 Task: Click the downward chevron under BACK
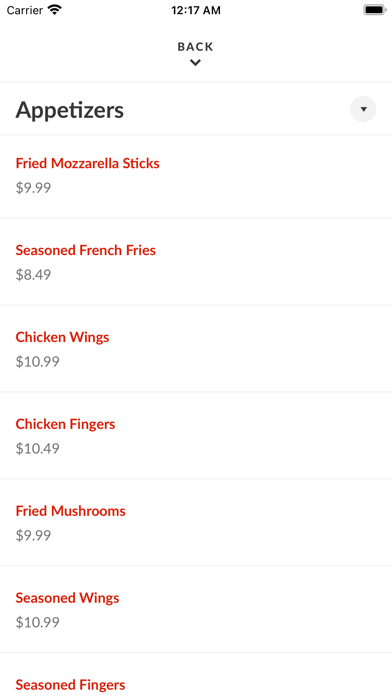click(x=195, y=63)
